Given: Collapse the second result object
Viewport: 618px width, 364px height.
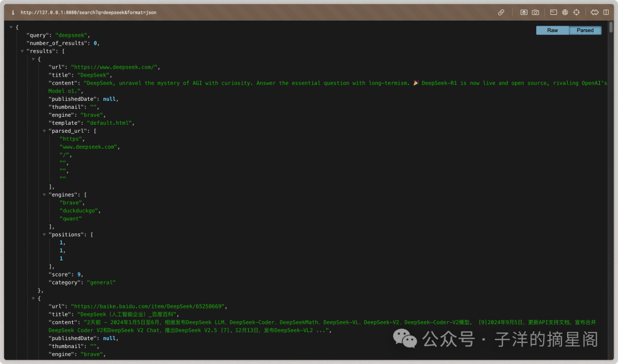Looking at the screenshot, I should [x=33, y=299].
